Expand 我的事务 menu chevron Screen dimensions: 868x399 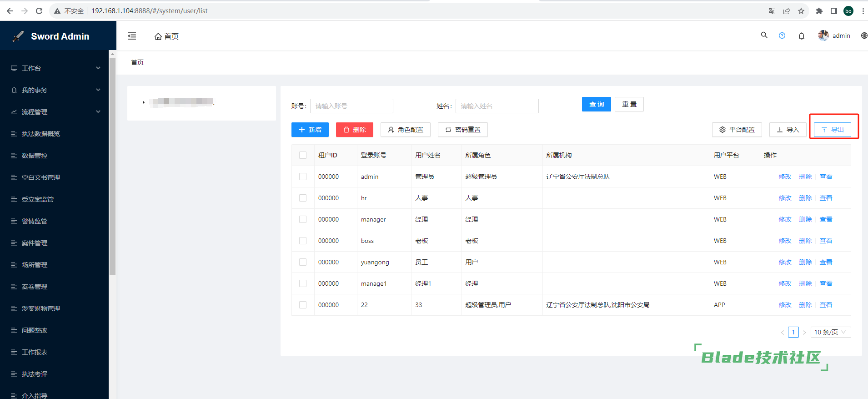[x=98, y=90]
